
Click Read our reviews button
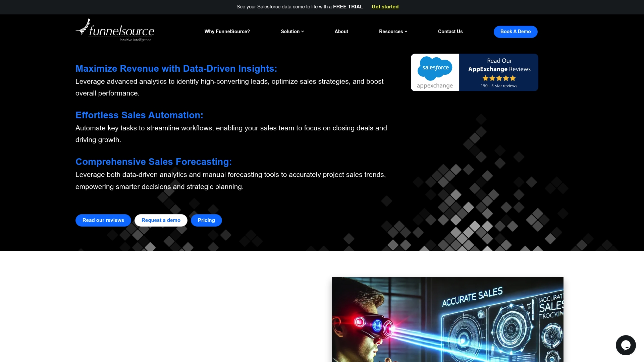click(103, 220)
